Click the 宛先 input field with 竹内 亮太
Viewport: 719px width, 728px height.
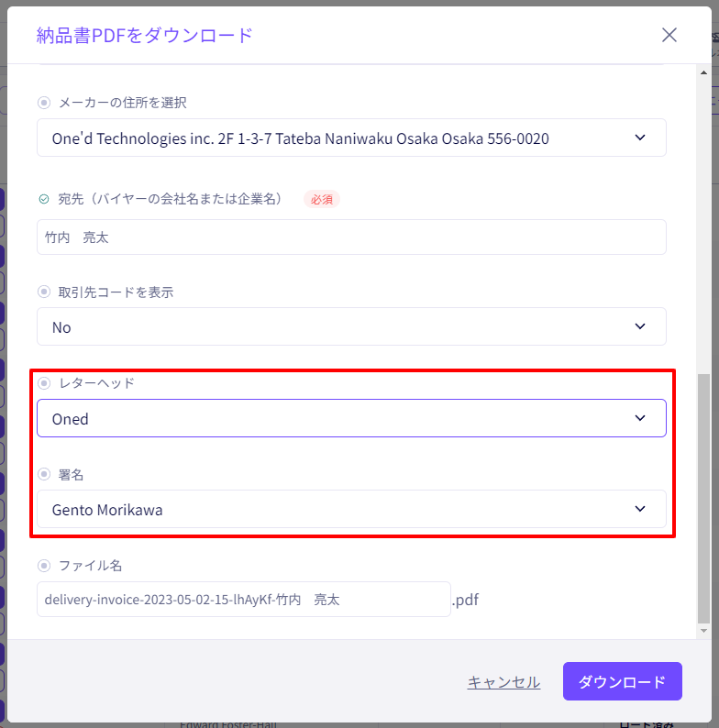point(351,237)
